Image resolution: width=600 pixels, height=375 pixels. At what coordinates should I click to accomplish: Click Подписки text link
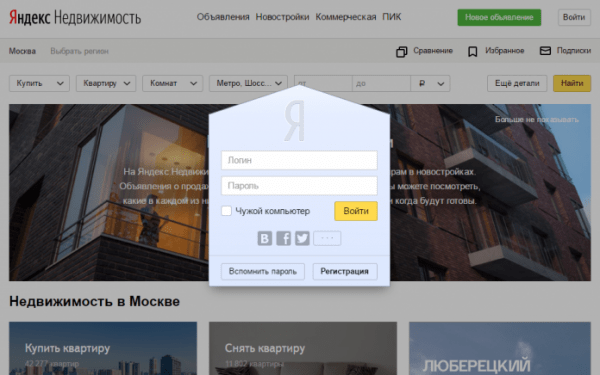574,51
